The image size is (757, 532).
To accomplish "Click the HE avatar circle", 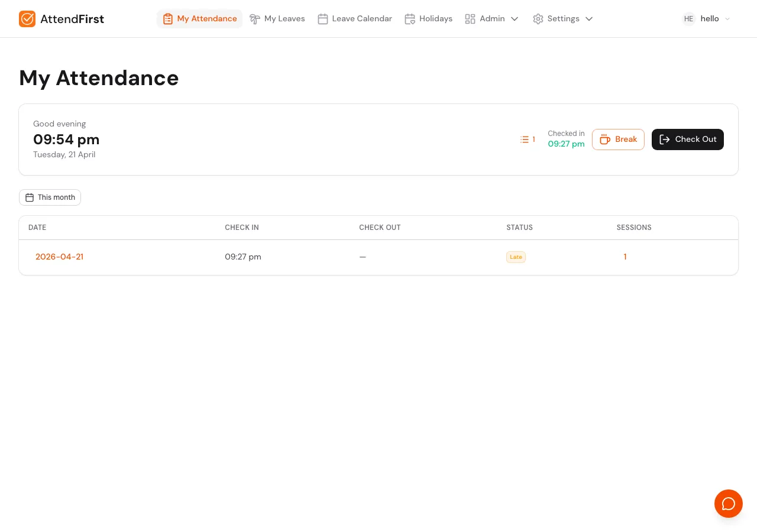I will [x=688, y=19].
